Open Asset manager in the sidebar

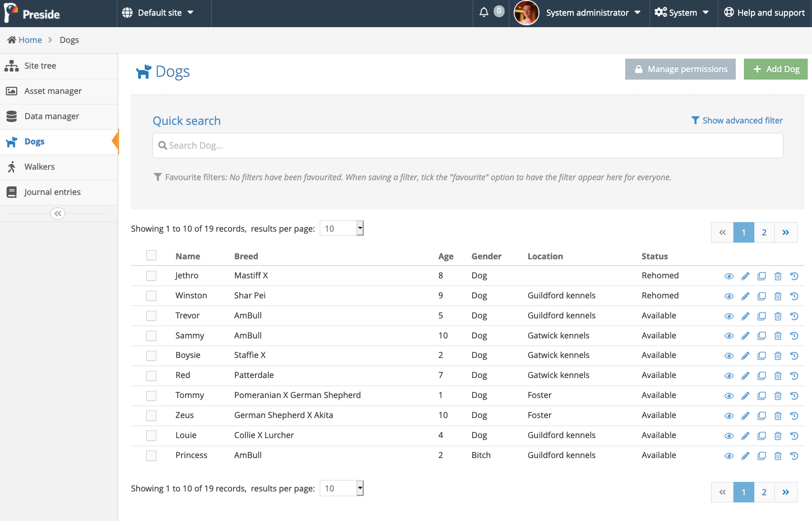click(53, 91)
